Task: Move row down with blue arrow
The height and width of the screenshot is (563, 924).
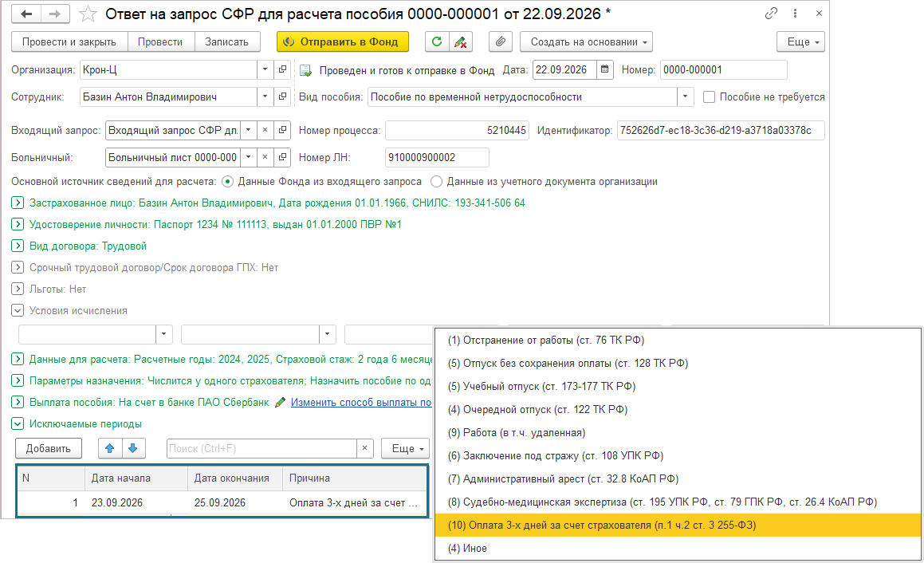Action: pos(133,449)
